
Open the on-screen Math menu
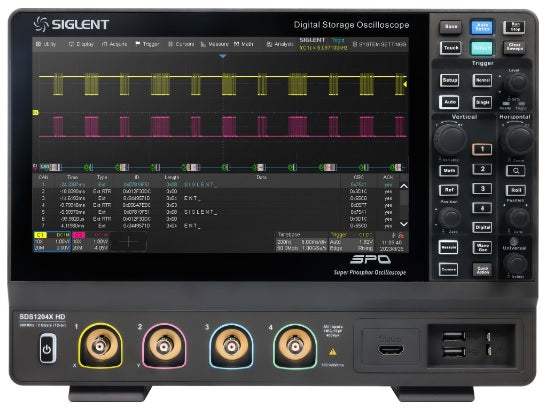pos(244,44)
